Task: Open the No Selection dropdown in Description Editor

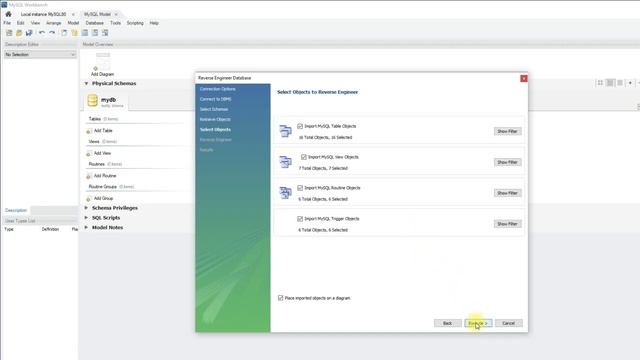Action: pos(40,54)
